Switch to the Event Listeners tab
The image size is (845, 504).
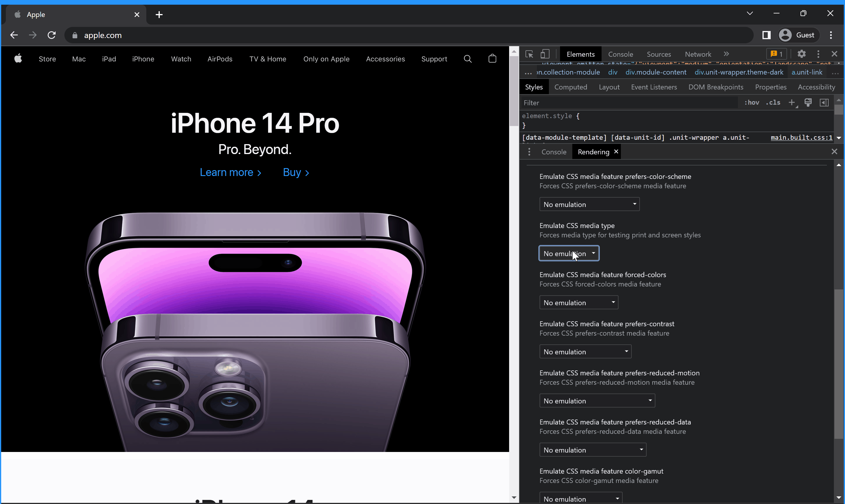[x=653, y=87]
